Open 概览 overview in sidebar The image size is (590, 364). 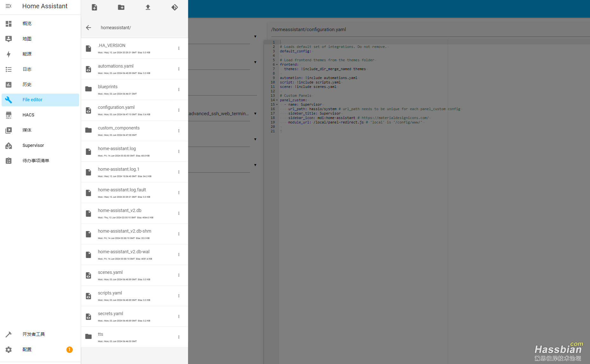point(40,23)
